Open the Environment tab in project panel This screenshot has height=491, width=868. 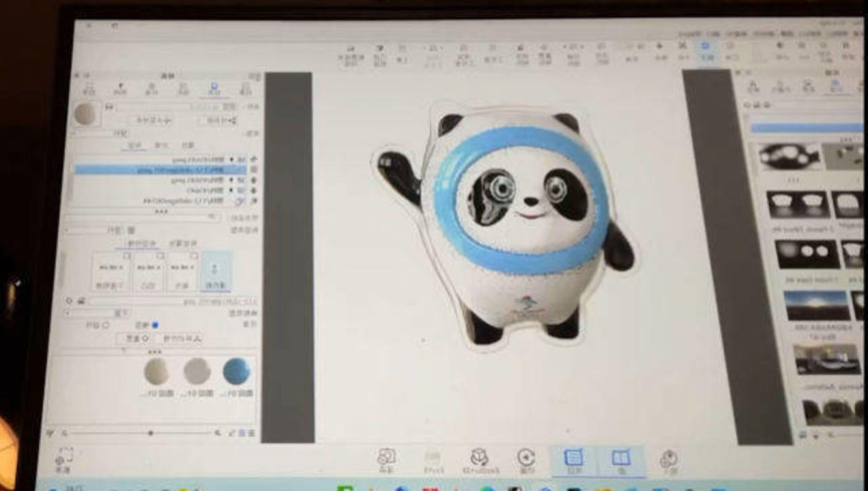click(x=183, y=89)
